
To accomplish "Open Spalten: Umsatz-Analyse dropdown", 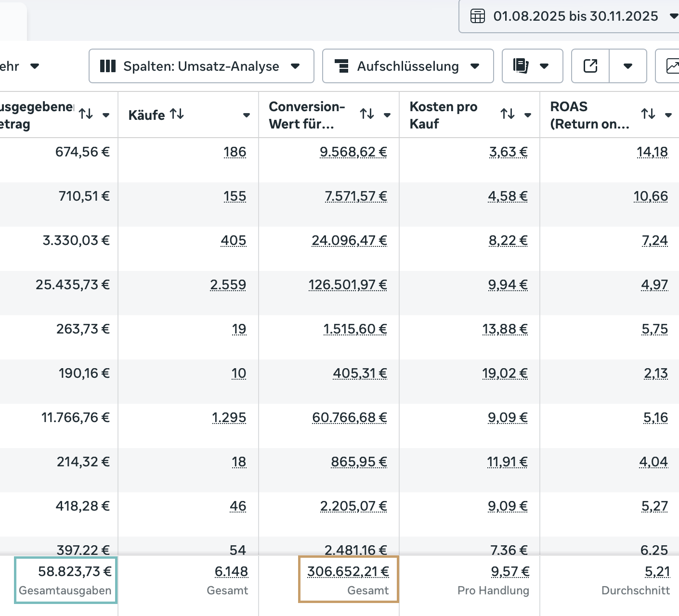I will [x=201, y=66].
